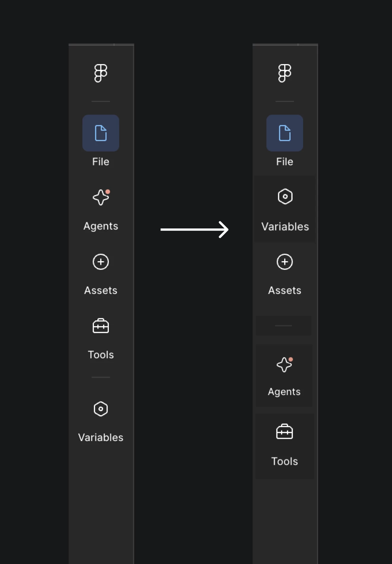The image size is (392, 564).
Task: Click the Variables label in the right sidebar
Action: (x=285, y=226)
